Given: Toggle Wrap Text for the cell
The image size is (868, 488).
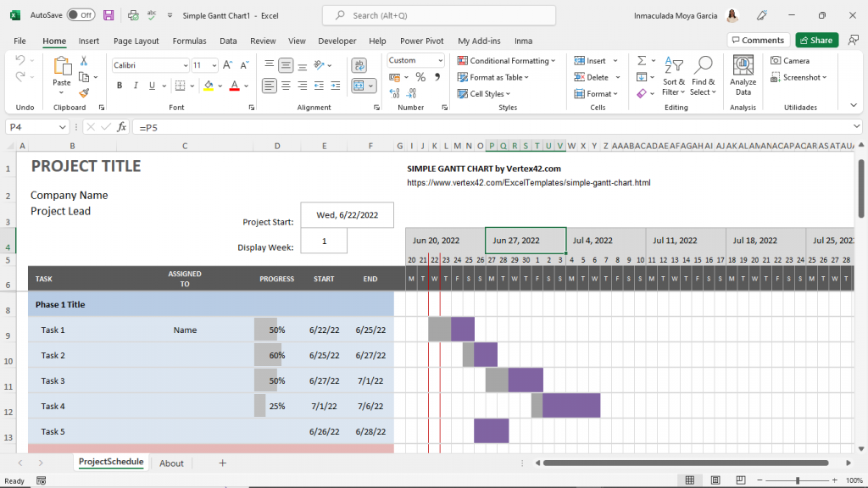Looking at the screenshot, I should tap(359, 65).
